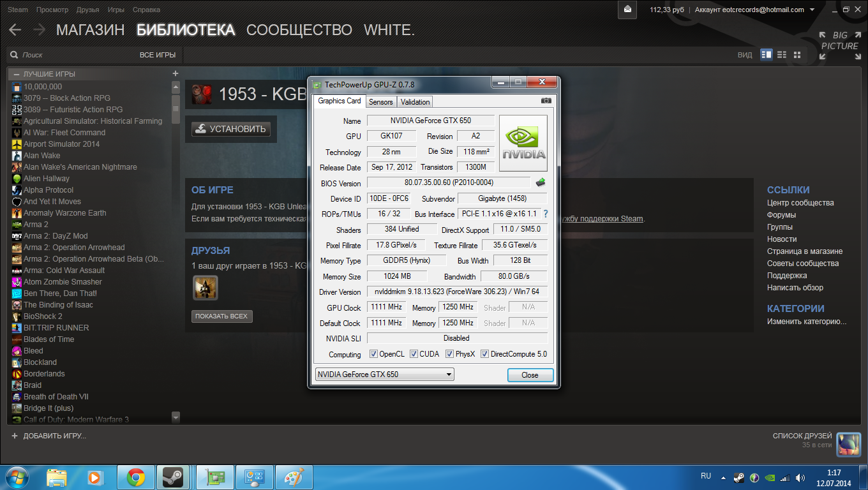Screen dimensions: 868x490
Task: Toggle the OpenCL checkbox in GPU-Z
Action: point(374,354)
